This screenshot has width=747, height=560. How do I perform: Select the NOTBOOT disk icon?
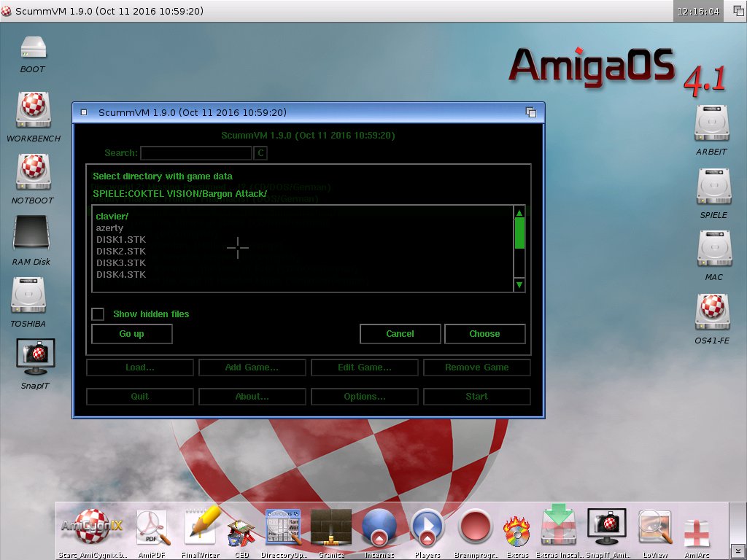(x=34, y=172)
